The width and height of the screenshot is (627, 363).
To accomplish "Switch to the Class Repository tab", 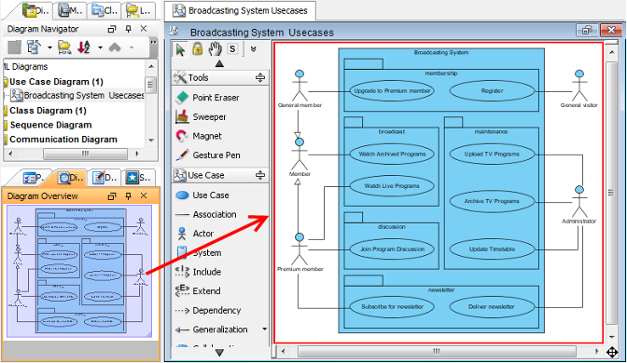I will (104, 10).
